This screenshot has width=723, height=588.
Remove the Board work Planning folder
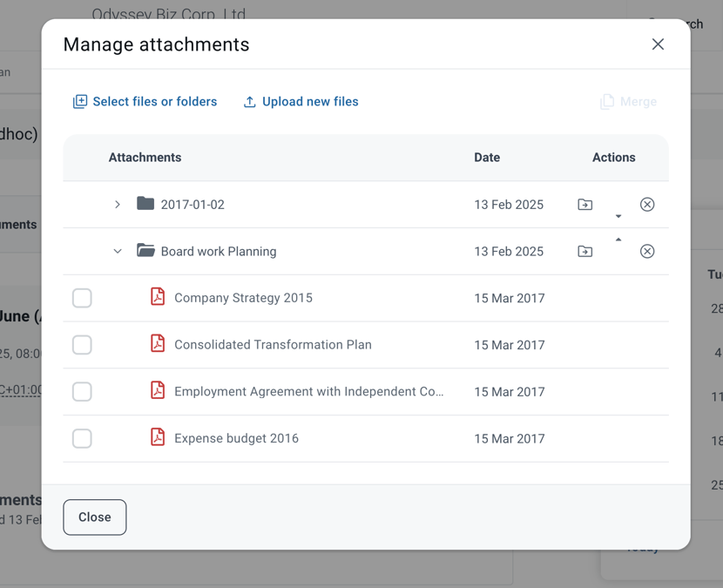pyautogui.click(x=647, y=252)
